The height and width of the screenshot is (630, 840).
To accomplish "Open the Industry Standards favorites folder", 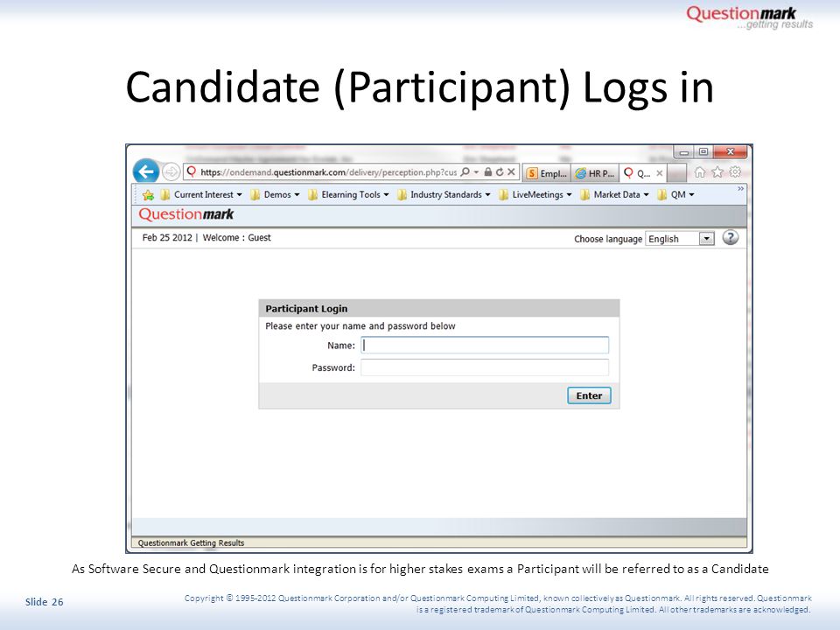I will point(444,195).
